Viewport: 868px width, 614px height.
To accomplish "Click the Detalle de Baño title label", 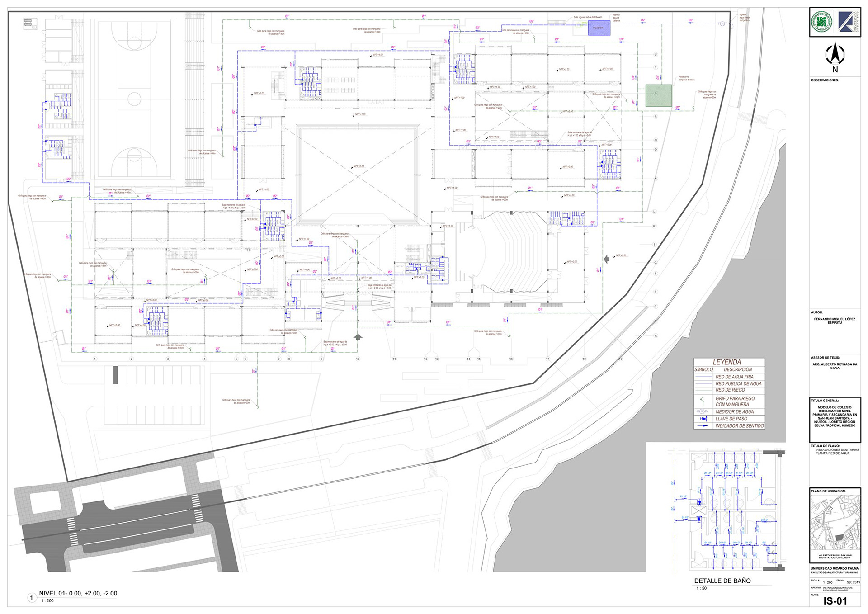I will 722,581.
